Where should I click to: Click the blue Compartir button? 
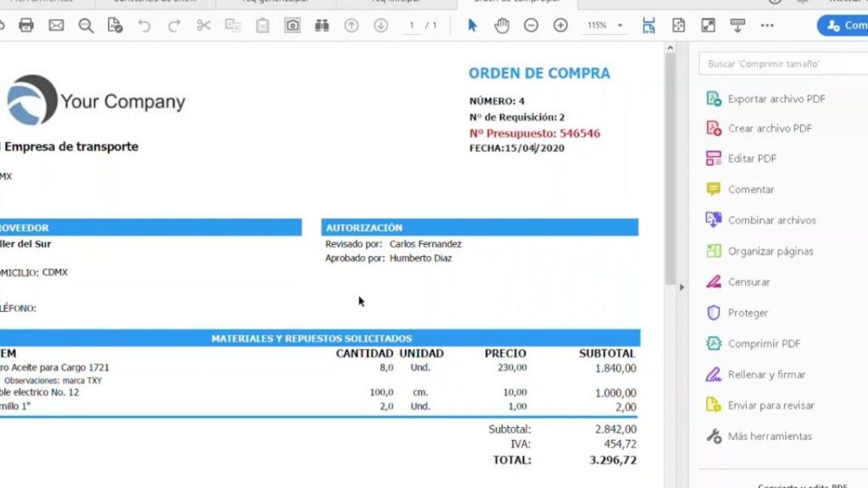click(843, 25)
